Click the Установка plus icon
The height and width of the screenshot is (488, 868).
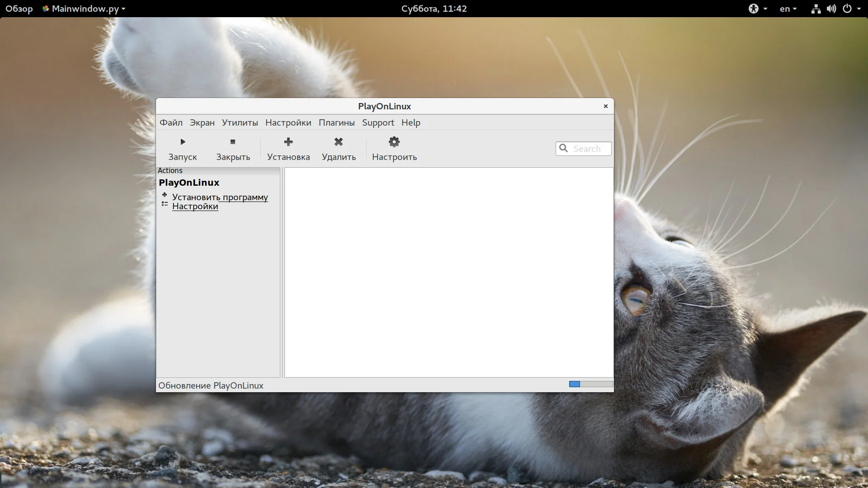pos(288,142)
